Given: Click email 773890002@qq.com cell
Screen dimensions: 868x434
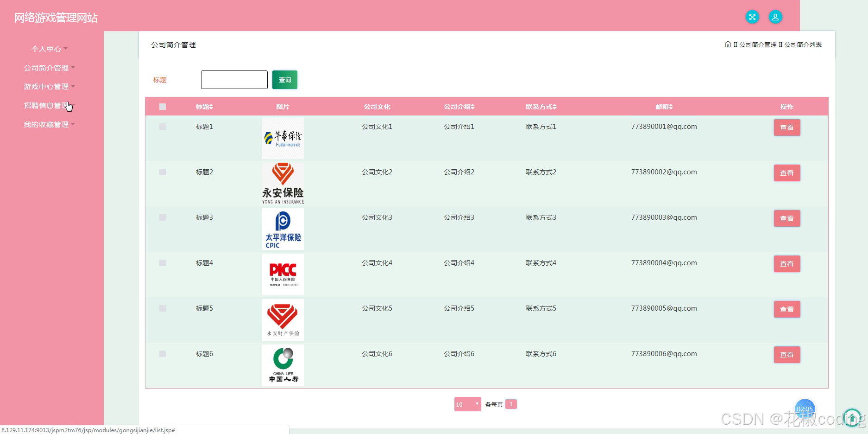Looking at the screenshot, I should (x=664, y=172).
